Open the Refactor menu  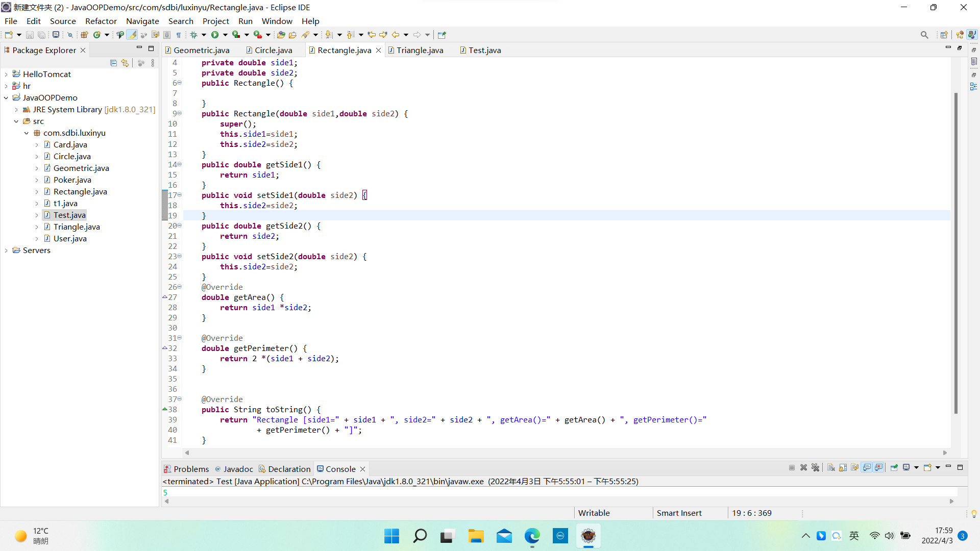(101, 21)
